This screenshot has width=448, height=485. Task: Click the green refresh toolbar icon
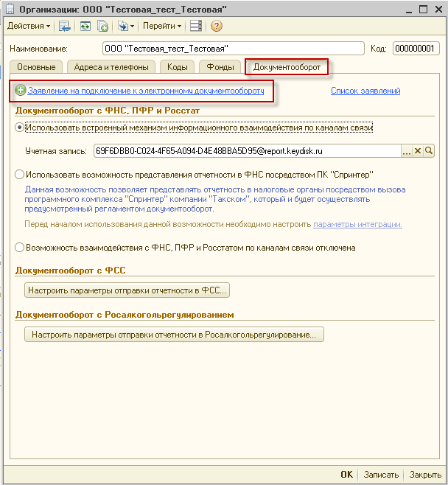coord(84,26)
